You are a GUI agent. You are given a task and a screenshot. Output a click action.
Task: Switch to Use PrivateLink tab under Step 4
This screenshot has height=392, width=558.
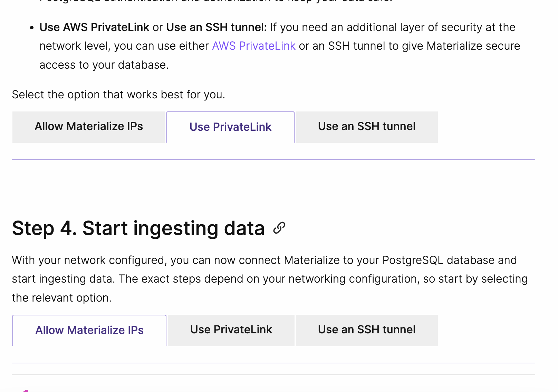click(231, 330)
